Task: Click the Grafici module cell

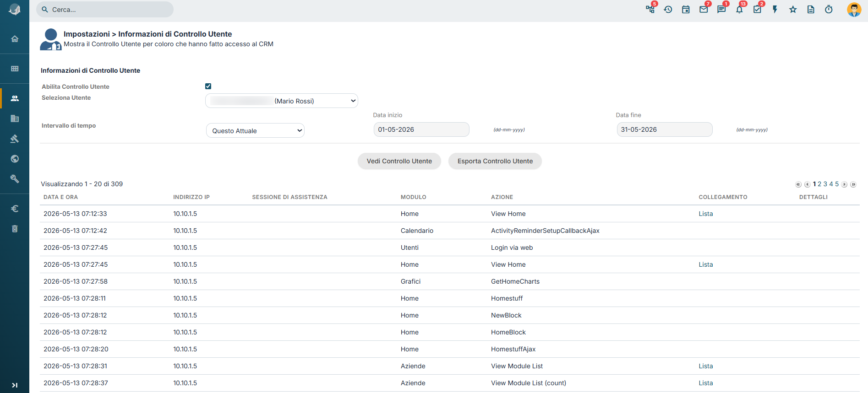Action: pos(410,281)
